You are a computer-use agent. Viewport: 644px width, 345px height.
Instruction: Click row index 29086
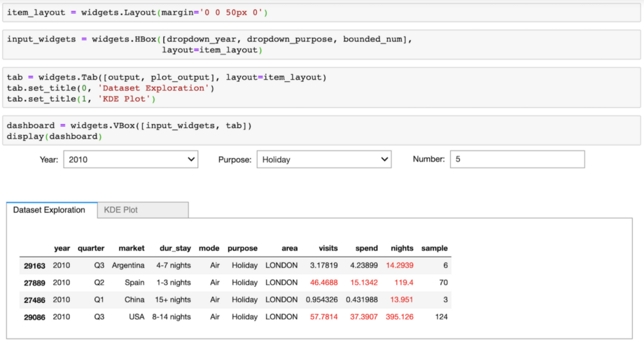click(34, 317)
